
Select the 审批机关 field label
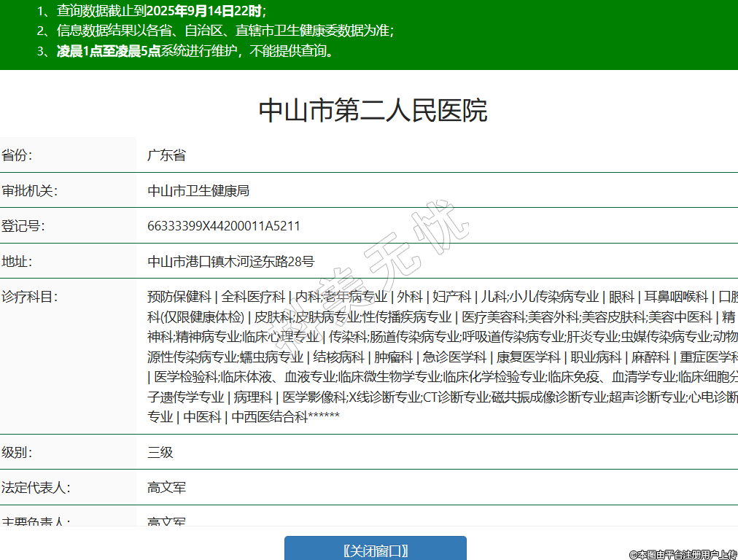29,191
